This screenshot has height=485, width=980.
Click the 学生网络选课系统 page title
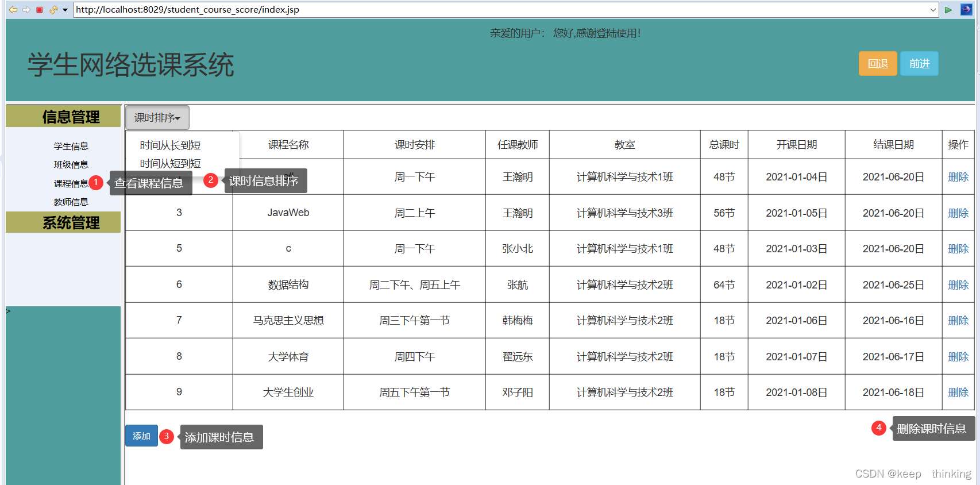click(x=131, y=65)
